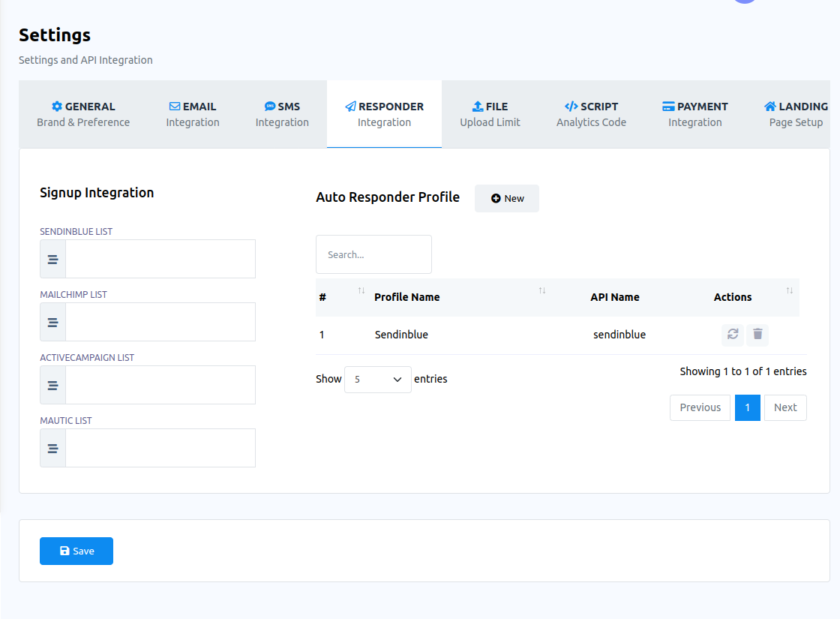The height and width of the screenshot is (619, 840).
Task: Focus the Mautic List input
Action: click(160, 448)
